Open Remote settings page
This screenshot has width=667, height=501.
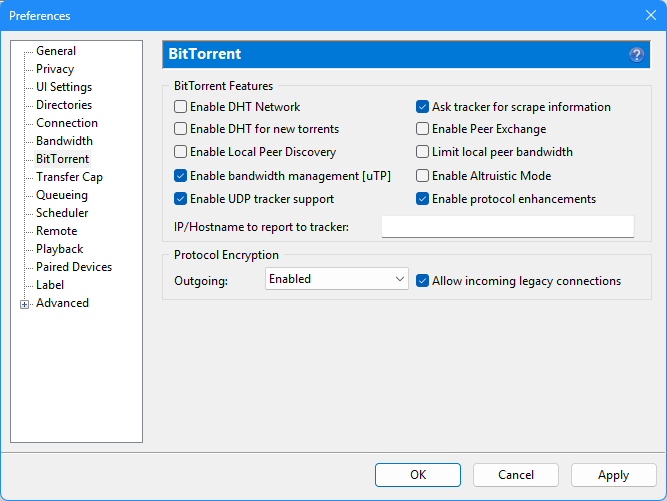[x=57, y=231]
